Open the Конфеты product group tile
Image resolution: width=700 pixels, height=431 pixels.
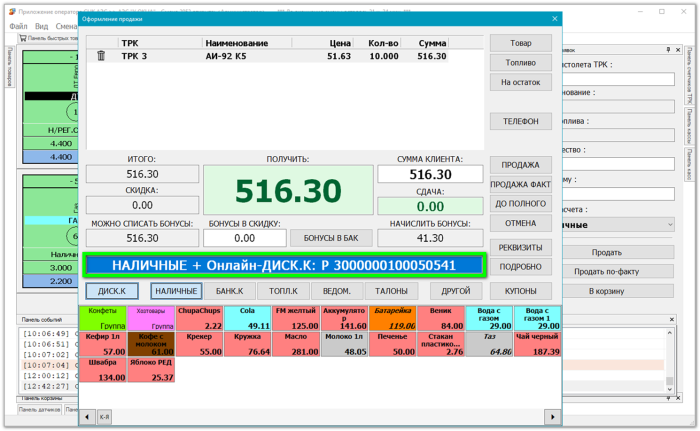coord(103,318)
